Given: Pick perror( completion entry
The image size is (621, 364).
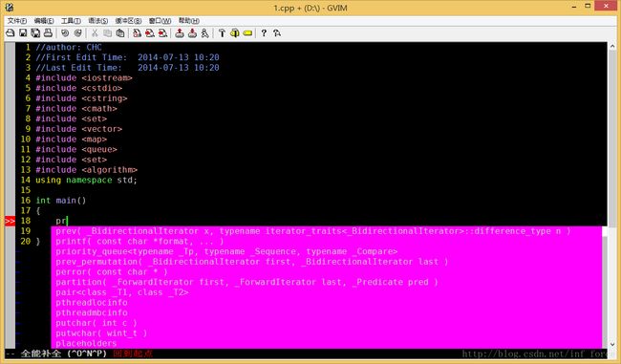Looking at the screenshot, I should [x=327, y=272].
